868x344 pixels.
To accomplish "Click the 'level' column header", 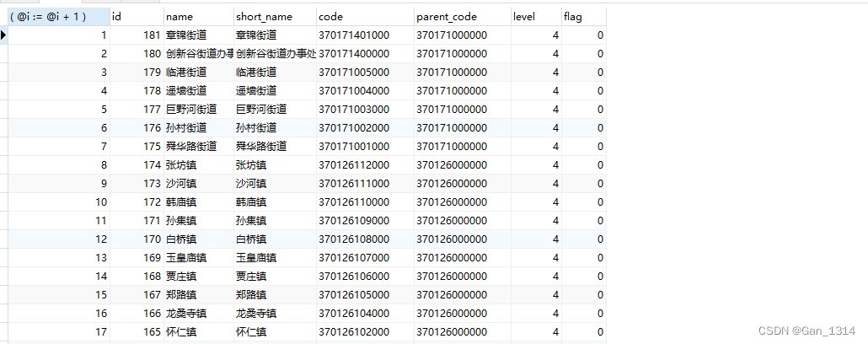I will coord(536,17).
